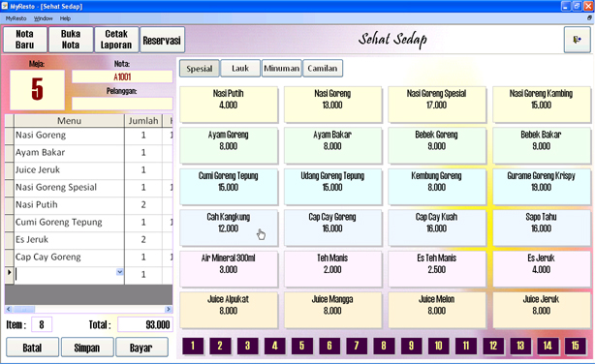Add Ayam Goreng 8.000 tile
The image size is (595, 364).
coord(229,145)
